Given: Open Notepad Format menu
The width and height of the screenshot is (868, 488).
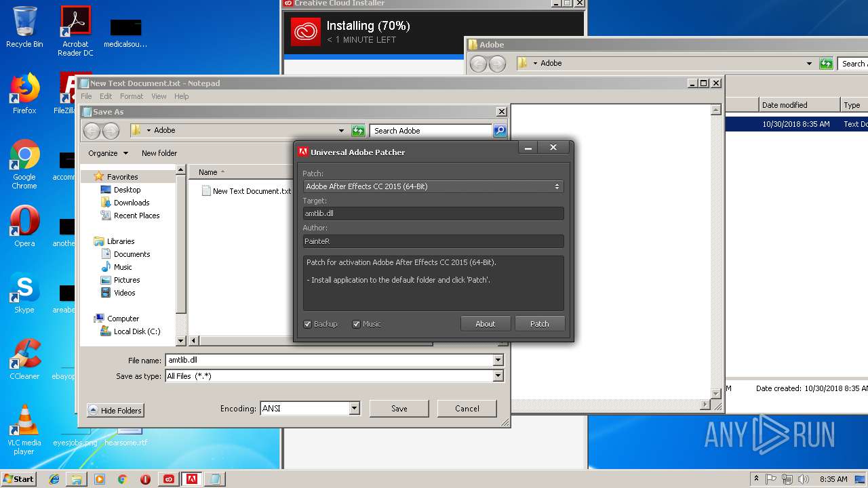Looking at the screenshot, I should pyautogui.click(x=132, y=96).
